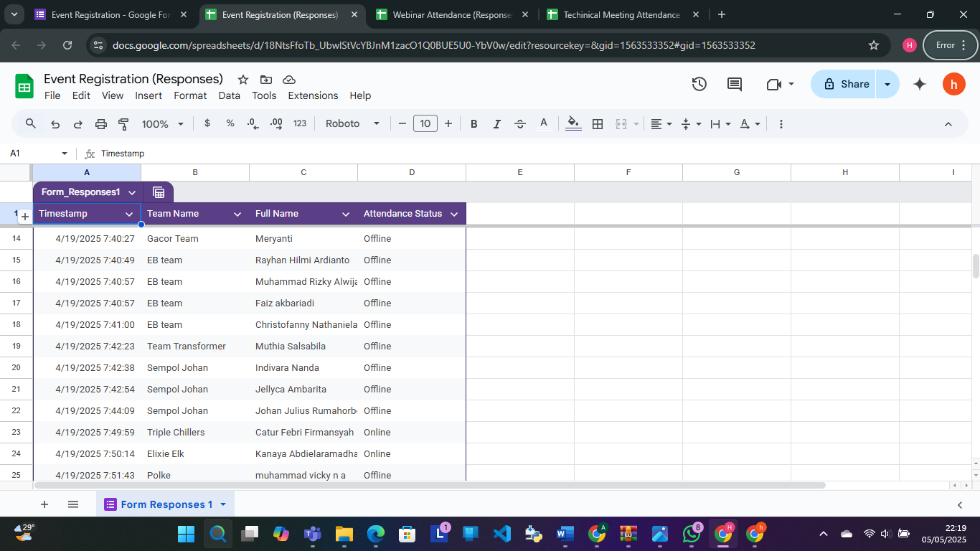Show all sheets list
The image size is (980, 551).
(73, 504)
